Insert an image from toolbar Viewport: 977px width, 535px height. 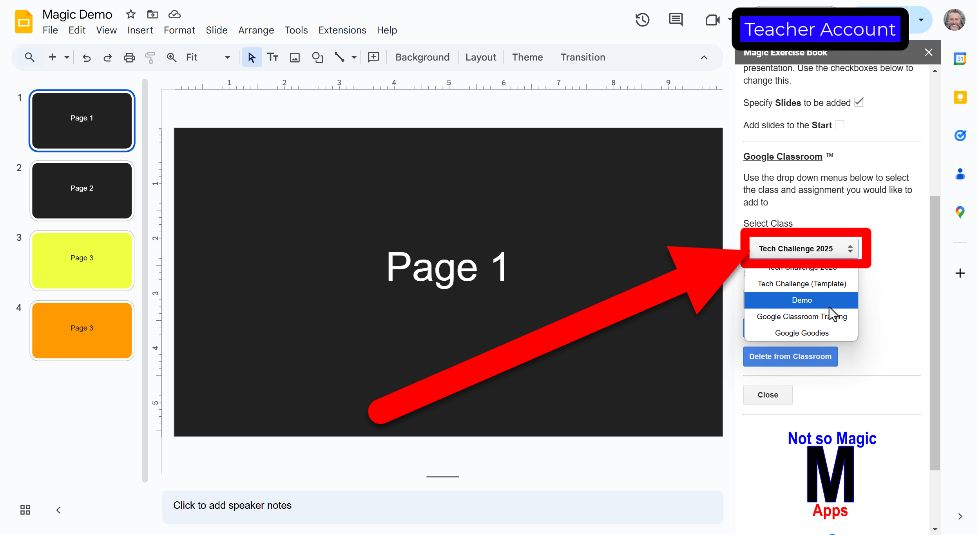[x=295, y=57]
